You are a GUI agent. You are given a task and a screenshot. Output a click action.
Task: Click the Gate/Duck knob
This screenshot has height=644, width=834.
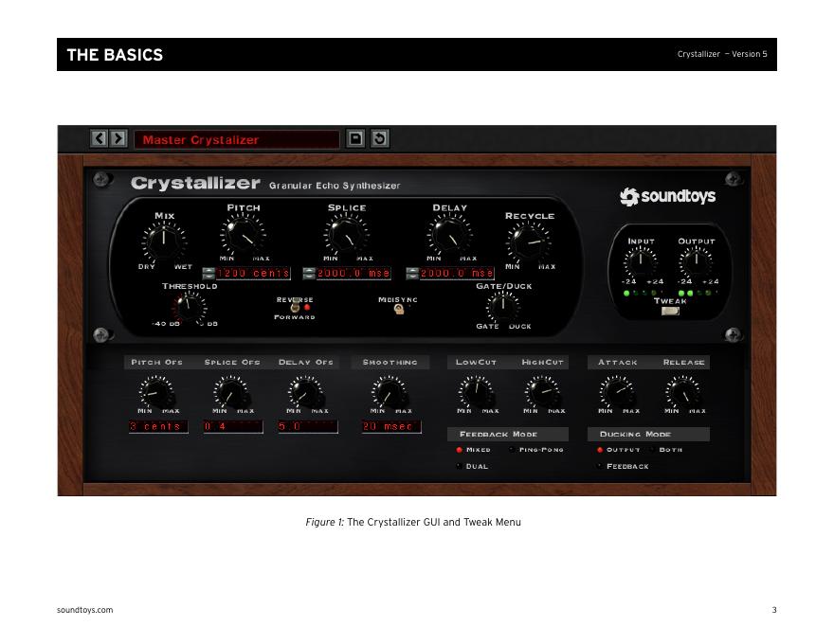coord(502,306)
